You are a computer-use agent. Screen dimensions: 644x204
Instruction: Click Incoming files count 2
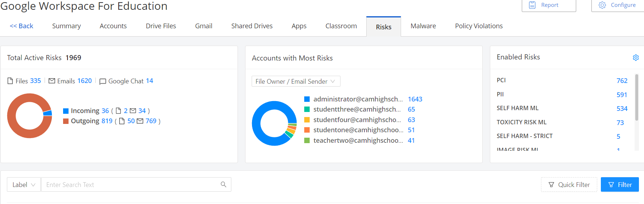coord(126,111)
